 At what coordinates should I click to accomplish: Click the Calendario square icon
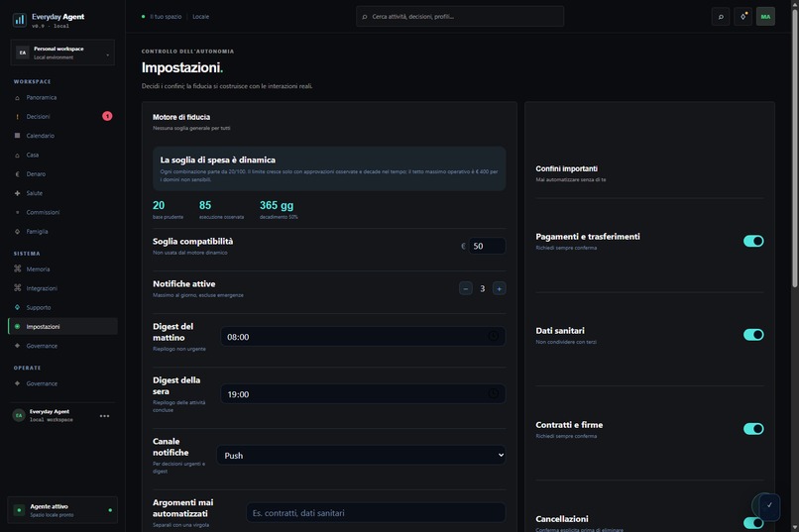pos(17,136)
